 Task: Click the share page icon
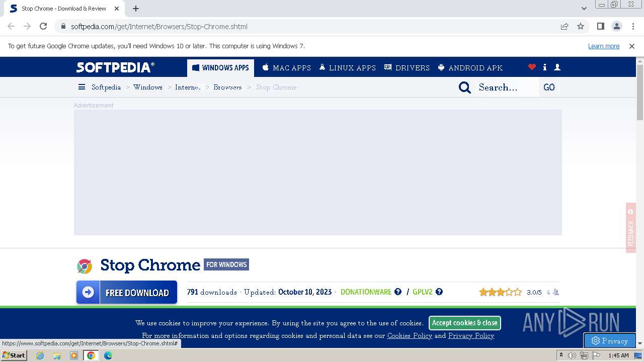coord(565,26)
